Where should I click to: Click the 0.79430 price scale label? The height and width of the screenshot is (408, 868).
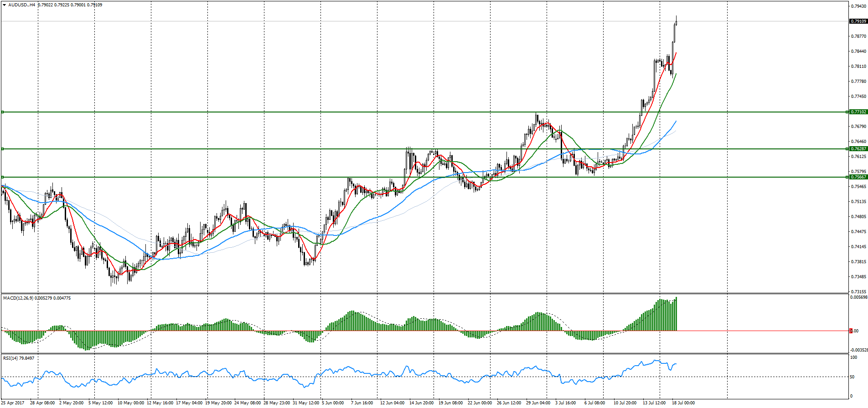(x=859, y=6)
